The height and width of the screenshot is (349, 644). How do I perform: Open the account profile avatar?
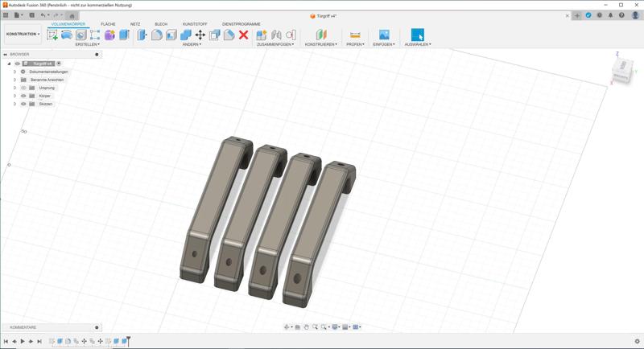coord(635,15)
